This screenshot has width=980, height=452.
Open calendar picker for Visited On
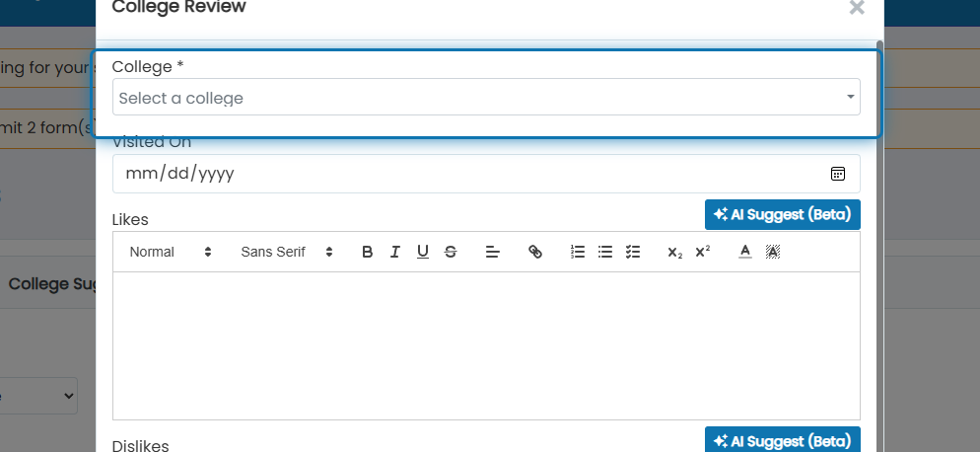point(837,174)
